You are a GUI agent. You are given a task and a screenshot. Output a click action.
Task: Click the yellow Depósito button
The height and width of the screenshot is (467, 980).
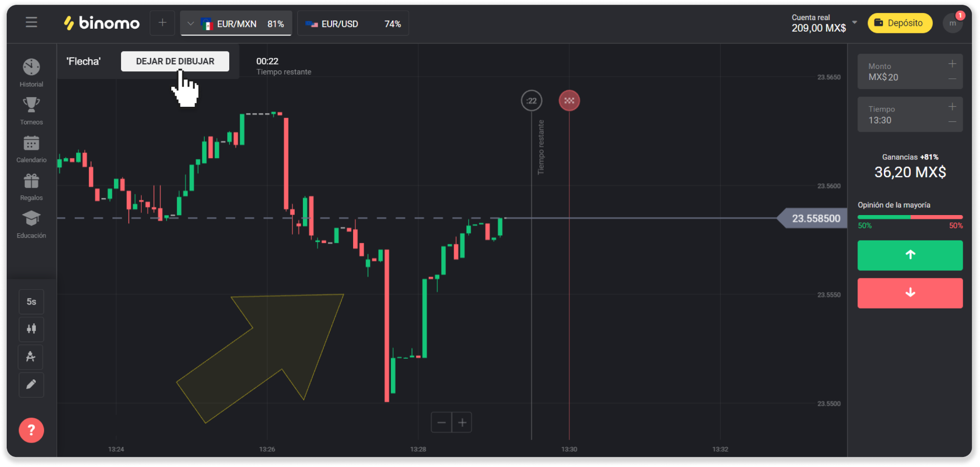pos(900,23)
